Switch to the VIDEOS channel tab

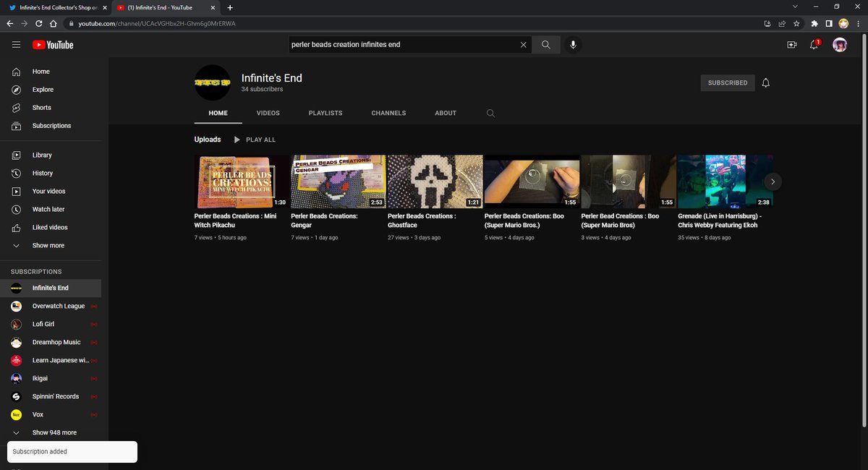(268, 114)
